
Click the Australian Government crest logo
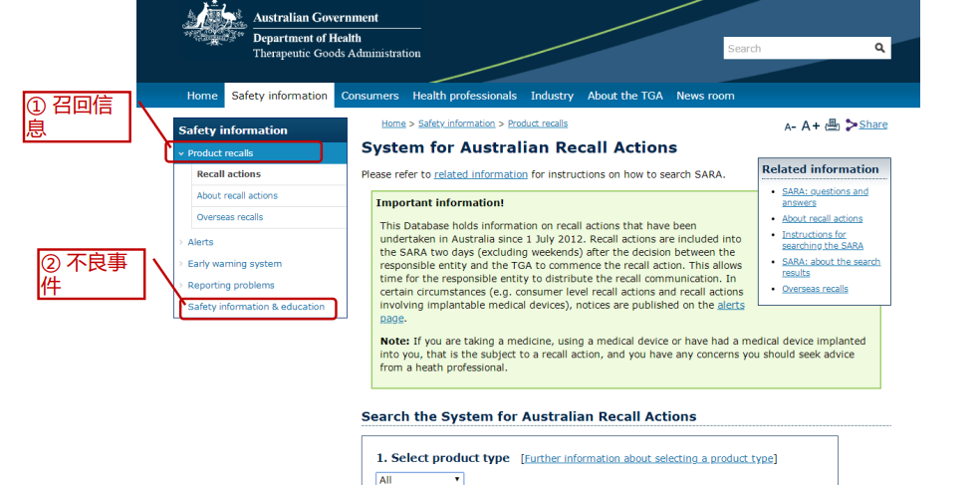pyautogui.click(x=214, y=24)
